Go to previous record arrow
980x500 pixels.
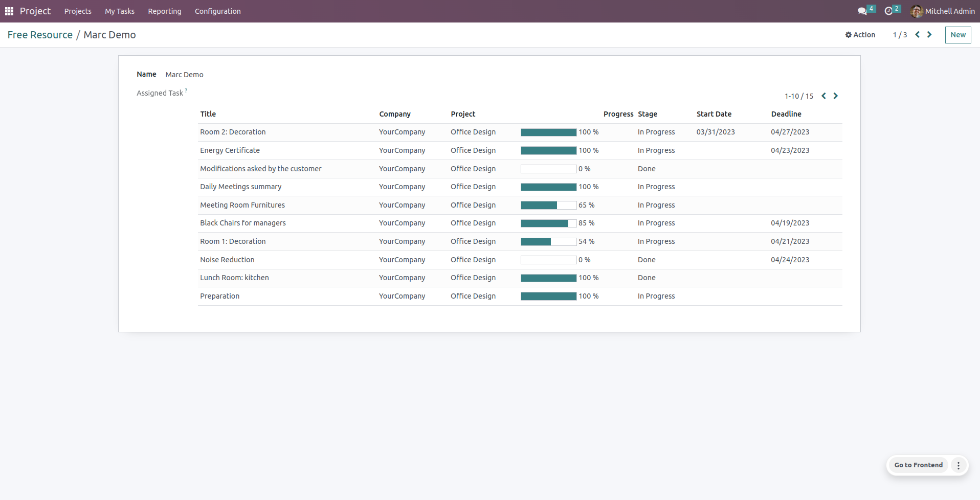(x=918, y=35)
